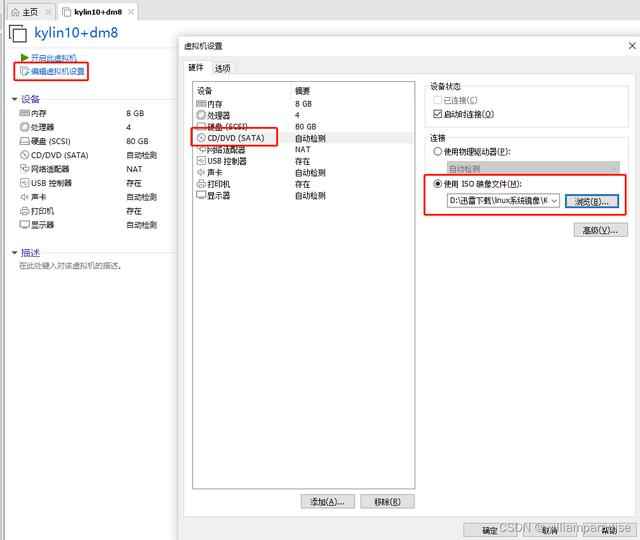Open 编辑虚拟机设置 link
This screenshot has height=540, width=640.
point(58,71)
